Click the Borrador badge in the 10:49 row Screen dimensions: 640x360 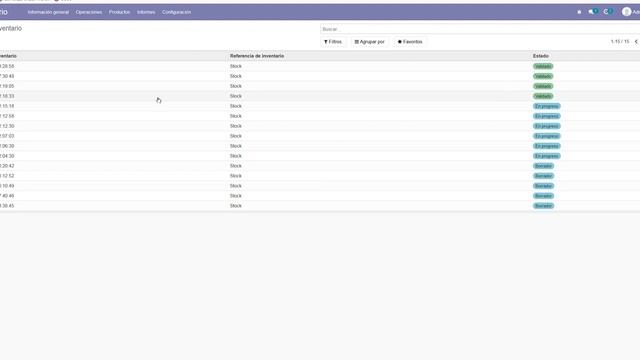pos(543,186)
